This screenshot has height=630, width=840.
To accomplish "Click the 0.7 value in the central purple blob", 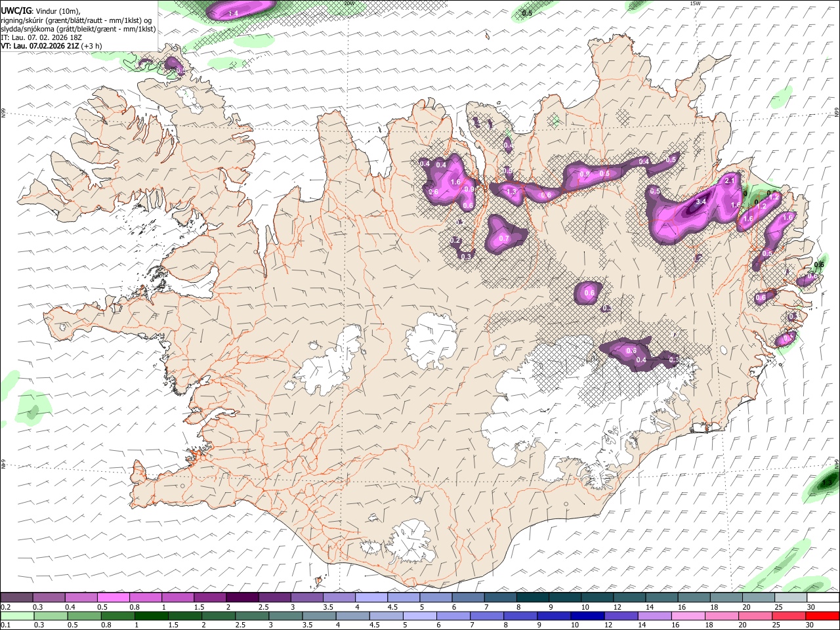I will pyautogui.click(x=504, y=238).
